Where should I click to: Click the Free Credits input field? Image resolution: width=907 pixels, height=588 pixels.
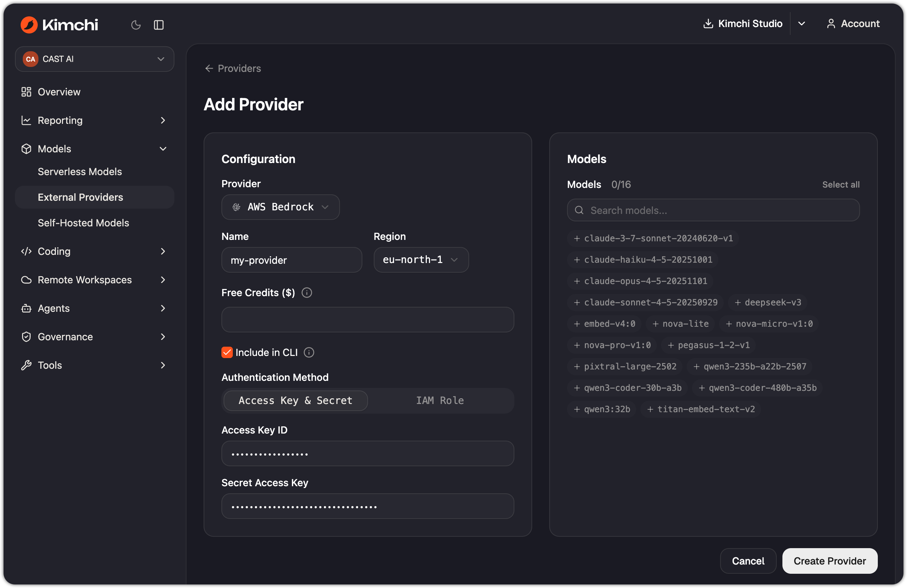tap(367, 319)
